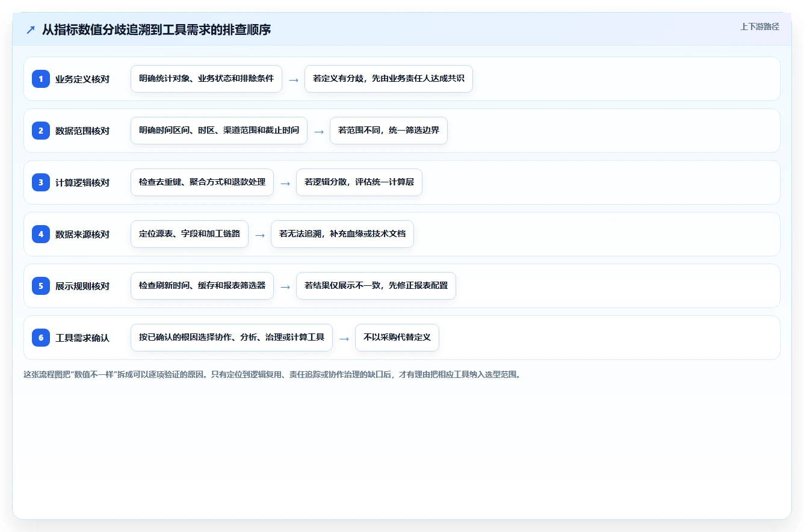Select the 计算逻辑核对 step label
This screenshot has width=804, height=532.
point(82,182)
